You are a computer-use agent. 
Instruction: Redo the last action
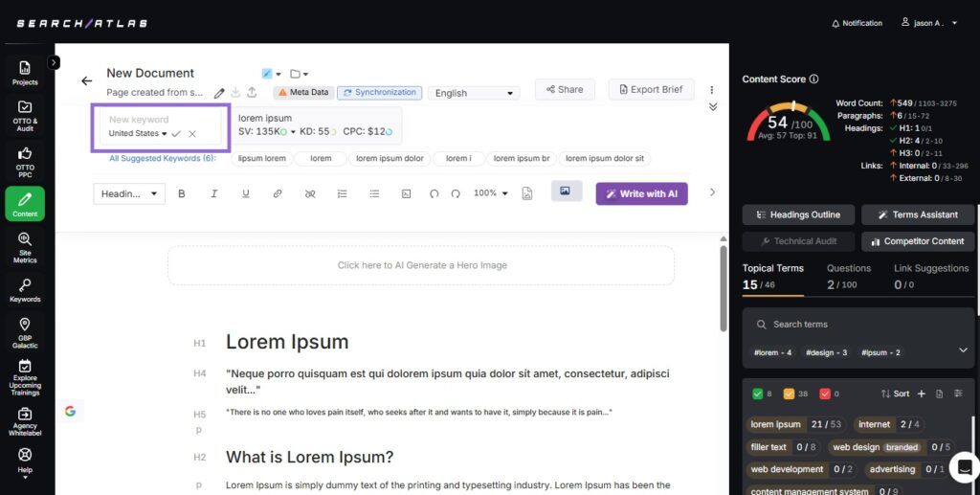click(456, 193)
